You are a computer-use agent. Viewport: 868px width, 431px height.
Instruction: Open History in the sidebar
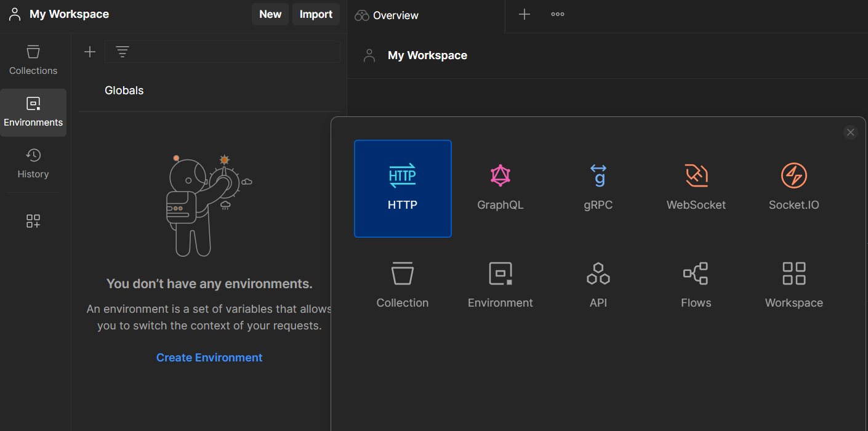pyautogui.click(x=33, y=164)
